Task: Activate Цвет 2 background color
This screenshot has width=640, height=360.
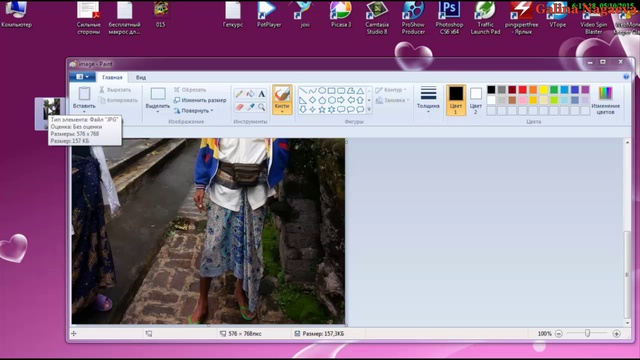Action: [x=476, y=100]
